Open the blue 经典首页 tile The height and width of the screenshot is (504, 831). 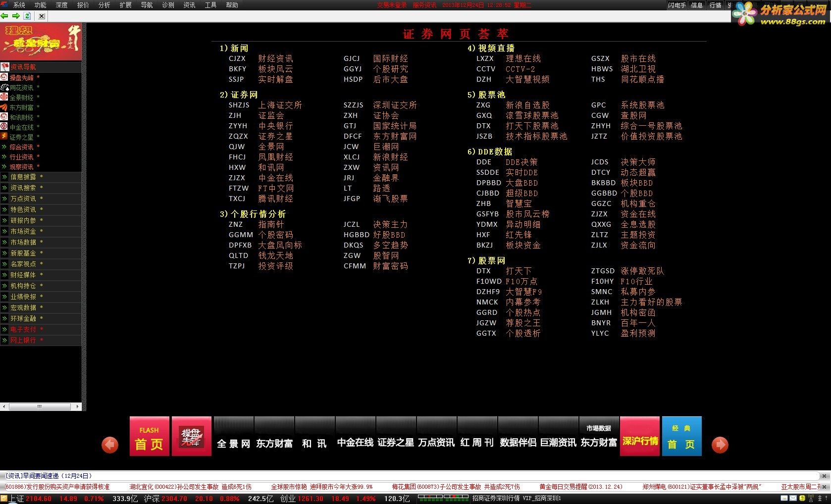(x=681, y=436)
